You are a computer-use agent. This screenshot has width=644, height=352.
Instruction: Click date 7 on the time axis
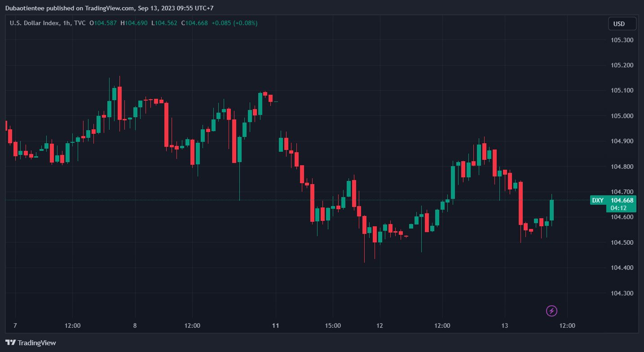pos(15,326)
